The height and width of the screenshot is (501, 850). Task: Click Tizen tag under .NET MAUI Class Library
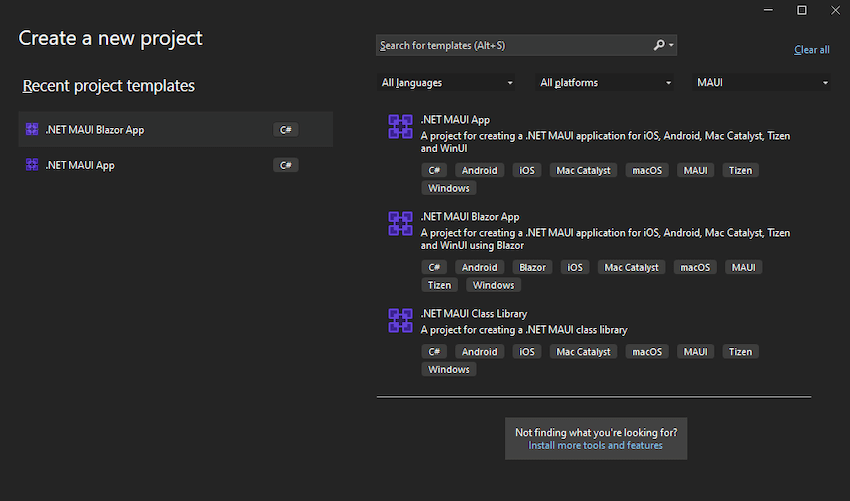[x=740, y=351]
